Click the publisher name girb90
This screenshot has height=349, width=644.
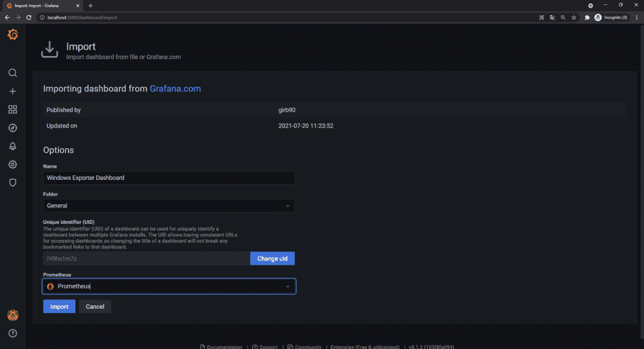[287, 110]
